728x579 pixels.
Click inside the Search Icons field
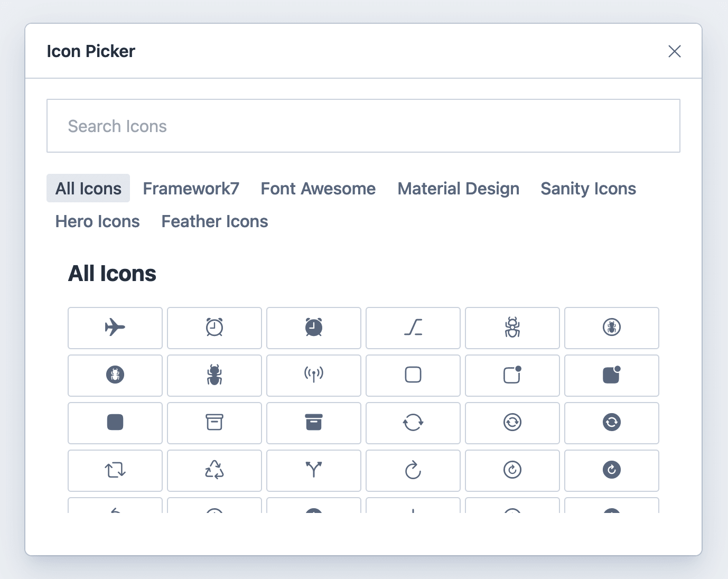[363, 126]
